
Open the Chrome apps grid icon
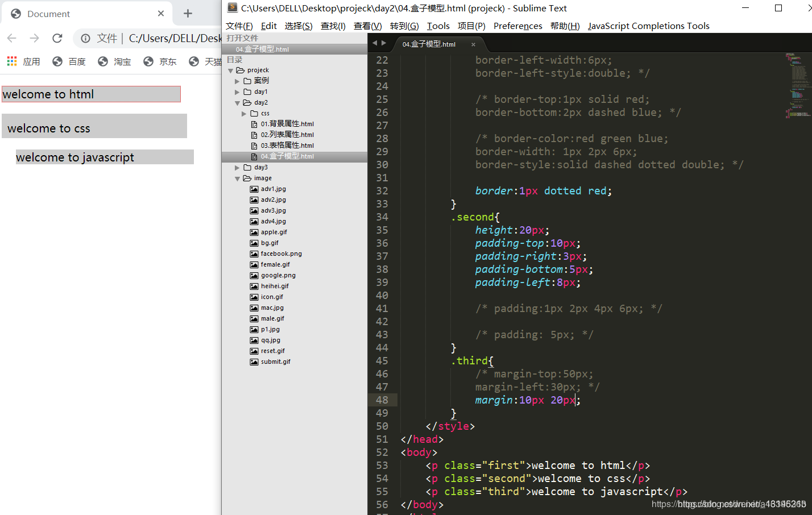(12, 61)
